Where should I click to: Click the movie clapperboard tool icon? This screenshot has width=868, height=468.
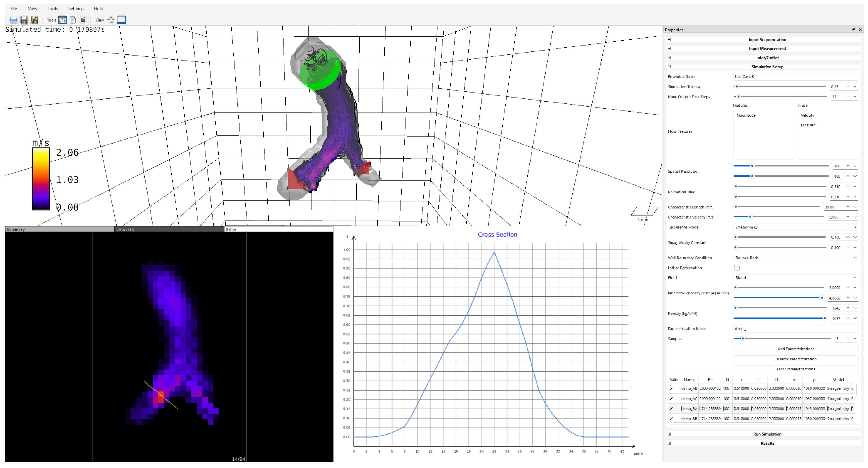pyautogui.click(x=83, y=20)
